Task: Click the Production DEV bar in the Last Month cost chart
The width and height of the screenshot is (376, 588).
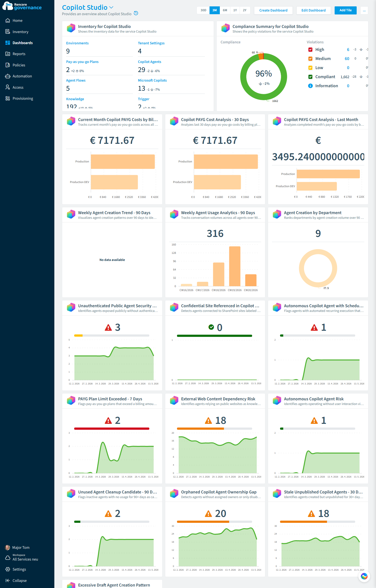Action: tap(317, 186)
